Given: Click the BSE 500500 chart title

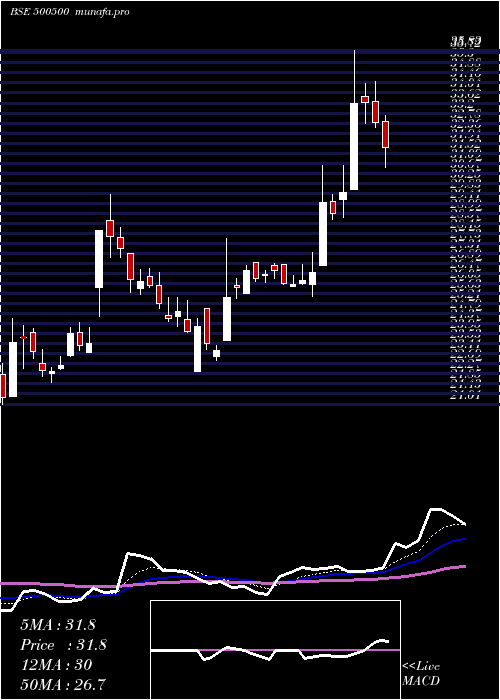Looking at the screenshot, I should click(x=70, y=12).
